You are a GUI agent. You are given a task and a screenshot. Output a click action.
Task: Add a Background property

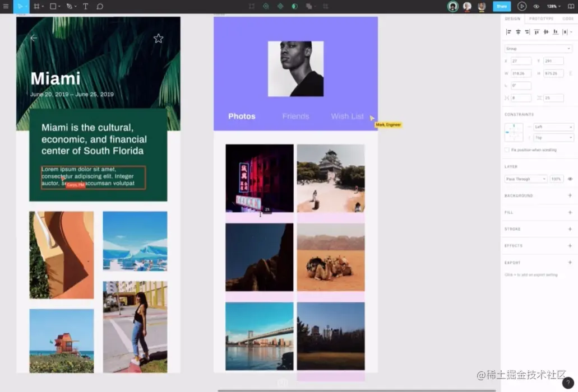570,195
